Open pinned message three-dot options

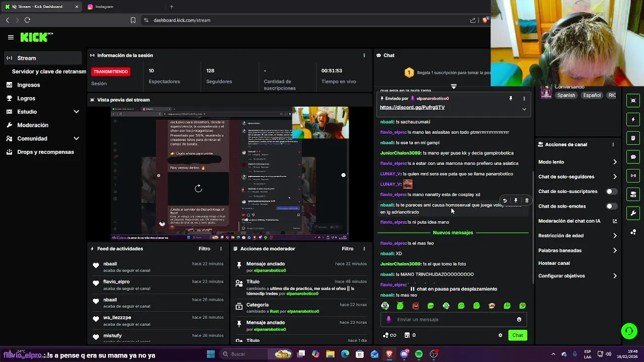tap(524, 99)
